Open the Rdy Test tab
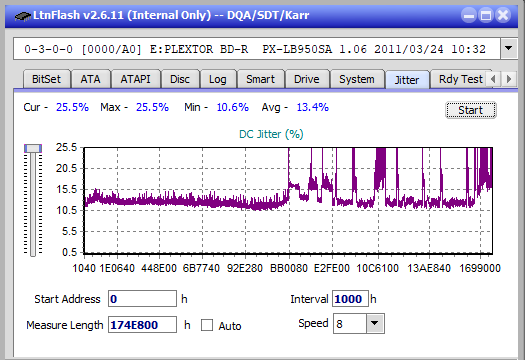Screen dimensions: 525x360 coord(460,79)
